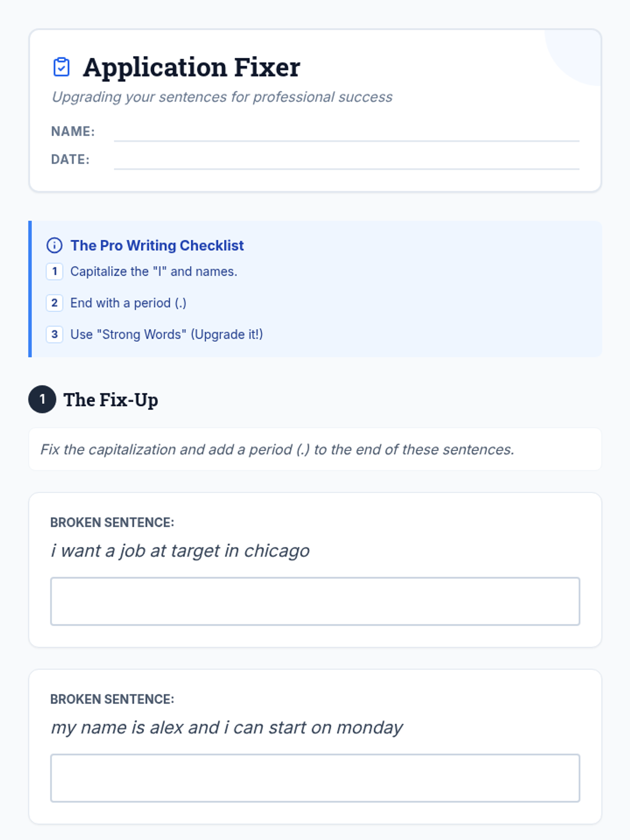Viewport: 630px width, 840px height.
Task: Click sentence 'my name is alex'
Action: (227, 728)
